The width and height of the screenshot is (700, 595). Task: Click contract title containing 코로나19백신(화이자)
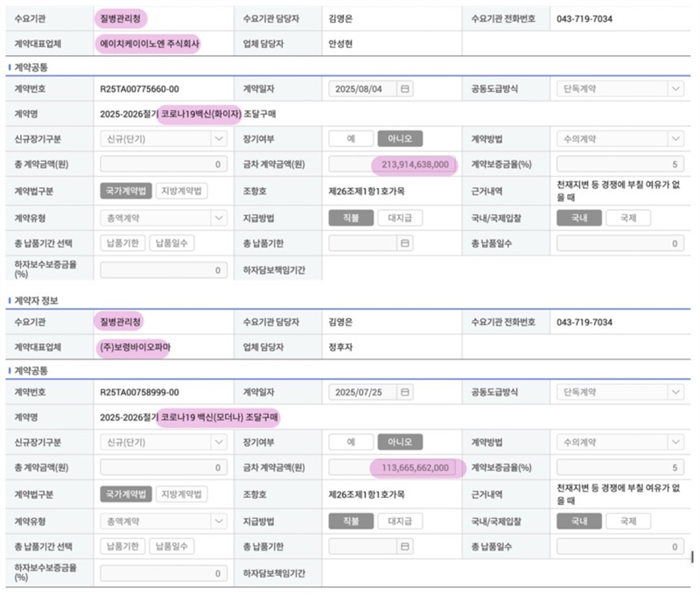click(187, 114)
